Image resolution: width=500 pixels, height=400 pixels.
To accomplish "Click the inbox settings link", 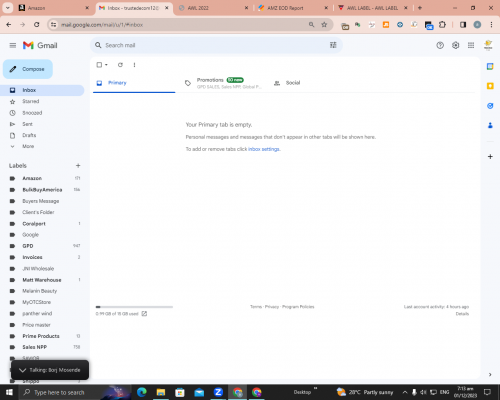I will pyautogui.click(x=264, y=149).
